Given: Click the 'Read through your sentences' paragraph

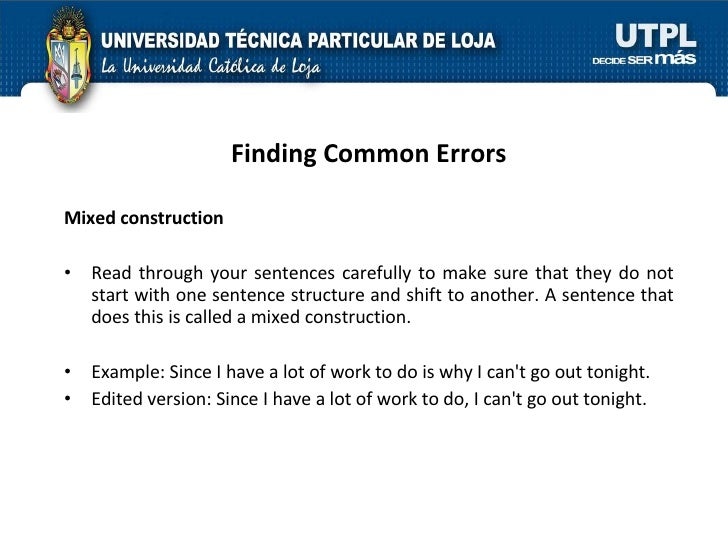Looking at the screenshot, I should pyautogui.click(x=382, y=295).
